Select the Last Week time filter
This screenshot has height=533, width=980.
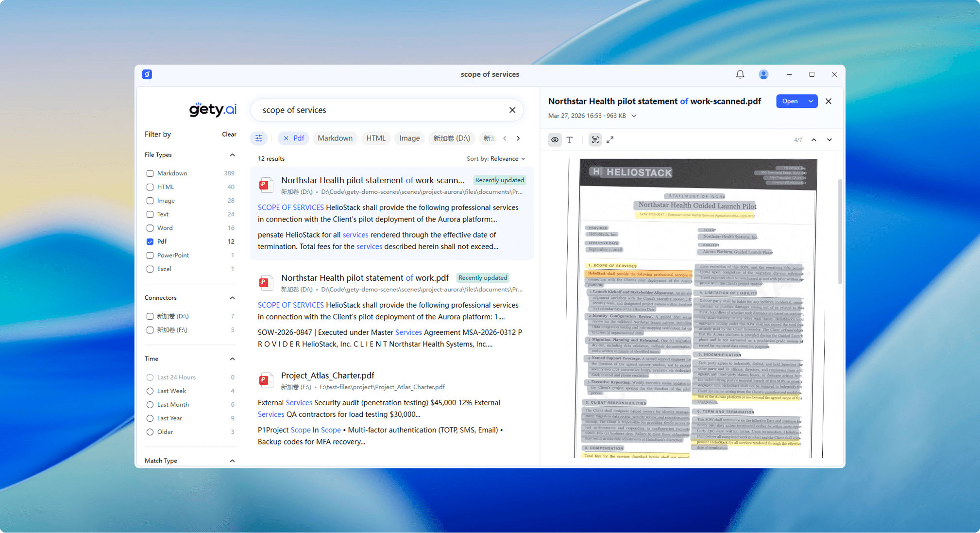click(150, 391)
